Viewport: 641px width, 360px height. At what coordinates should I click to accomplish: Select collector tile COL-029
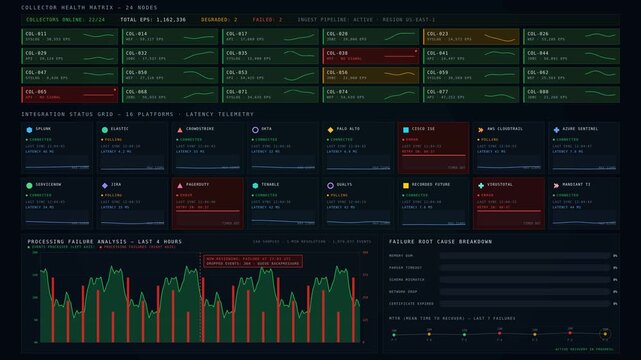click(x=69, y=56)
